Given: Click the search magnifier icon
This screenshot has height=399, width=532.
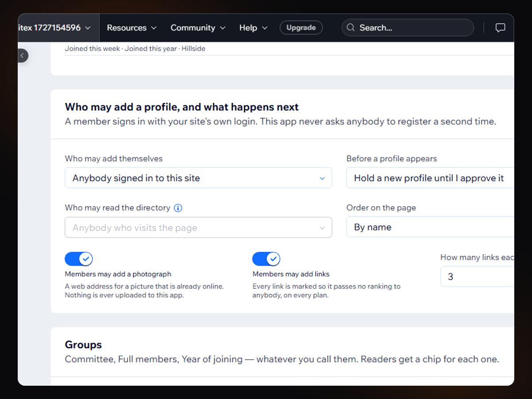Looking at the screenshot, I should 351,27.
